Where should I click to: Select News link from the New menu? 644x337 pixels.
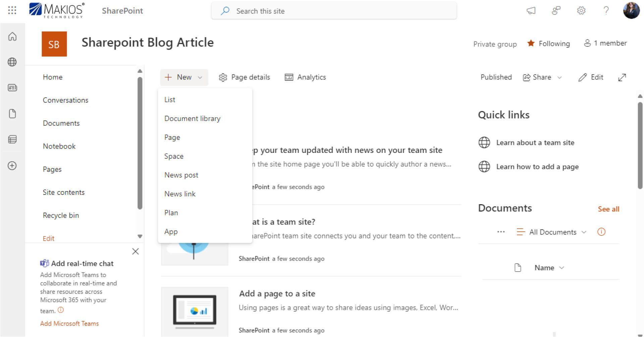click(205, 194)
